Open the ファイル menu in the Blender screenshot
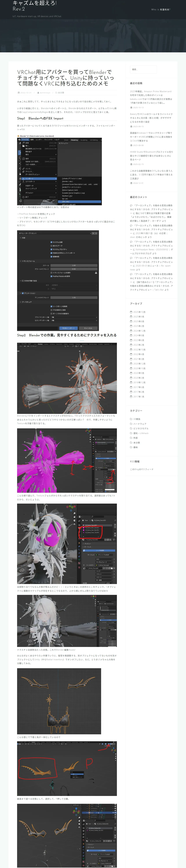 pyautogui.click(x=25, y=139)
